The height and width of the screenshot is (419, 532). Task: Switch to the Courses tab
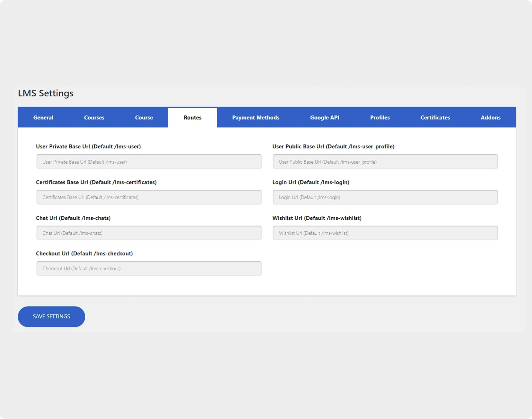coord(94,118)
